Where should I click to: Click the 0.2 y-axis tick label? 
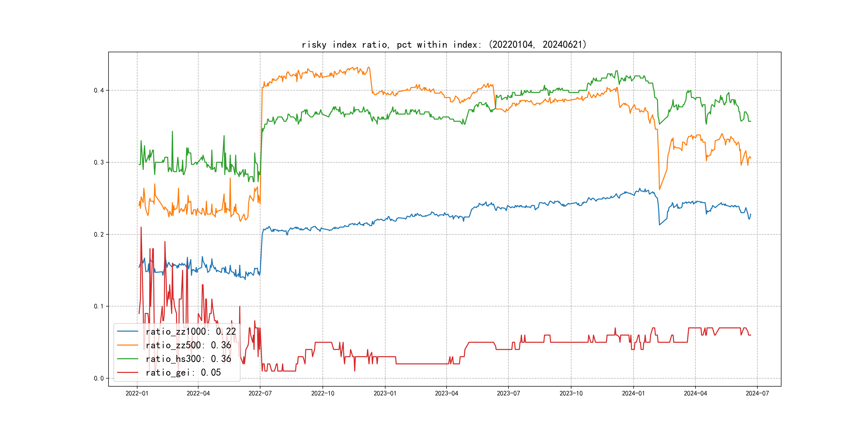[99, 234]
